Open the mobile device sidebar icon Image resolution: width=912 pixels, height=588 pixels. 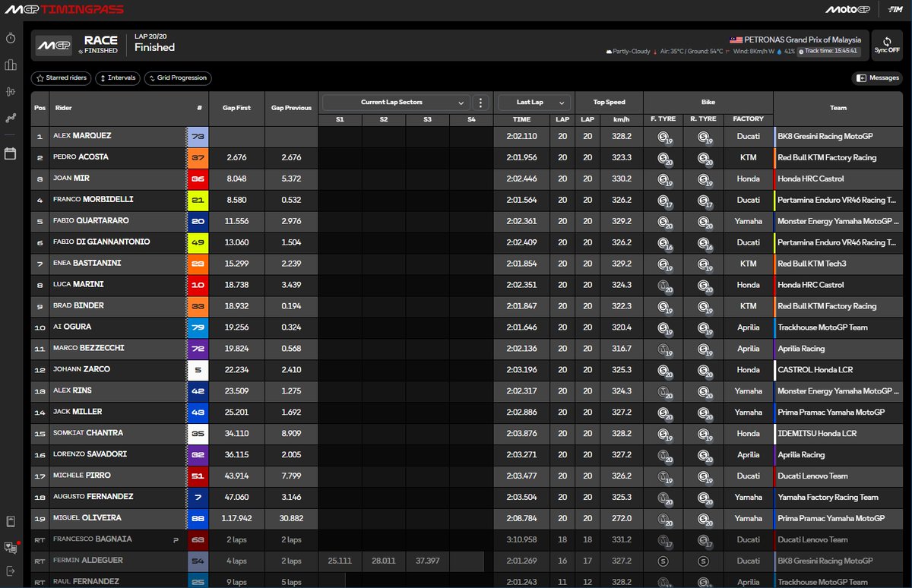click(11, 521)
